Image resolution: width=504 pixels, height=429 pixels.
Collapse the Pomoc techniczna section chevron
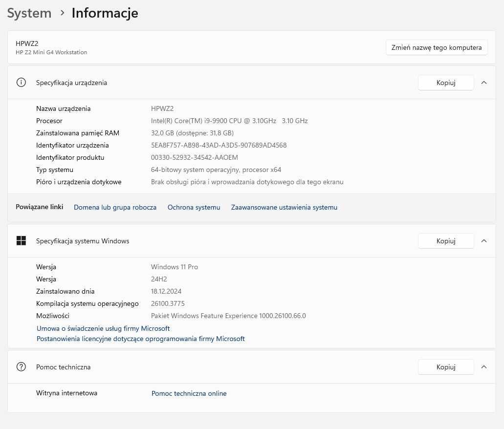click(x=484, y=366)
